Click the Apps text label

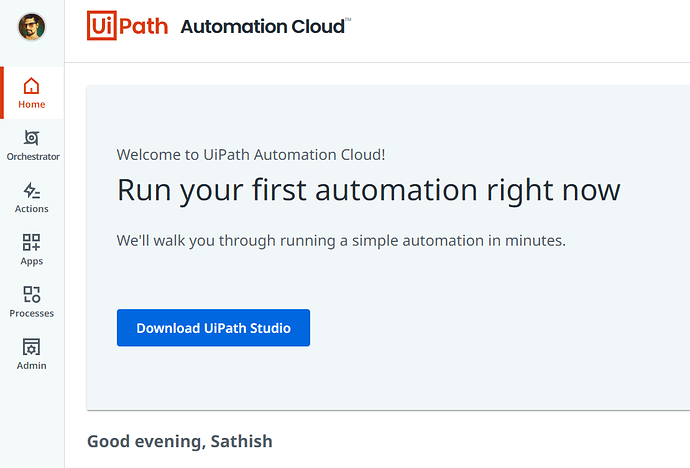click(32, 261)
